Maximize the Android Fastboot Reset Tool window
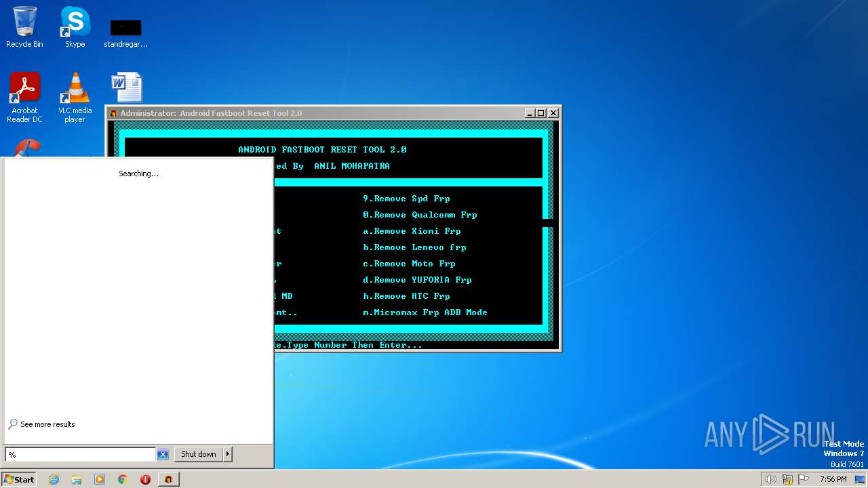The image size is (868, 488). [540, 113]
